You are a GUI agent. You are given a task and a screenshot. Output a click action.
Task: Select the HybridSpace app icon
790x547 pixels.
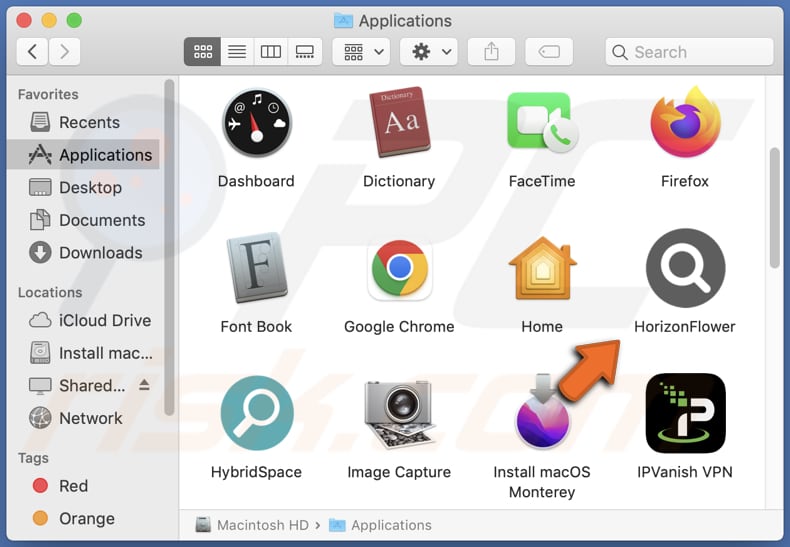pos(257,413)
